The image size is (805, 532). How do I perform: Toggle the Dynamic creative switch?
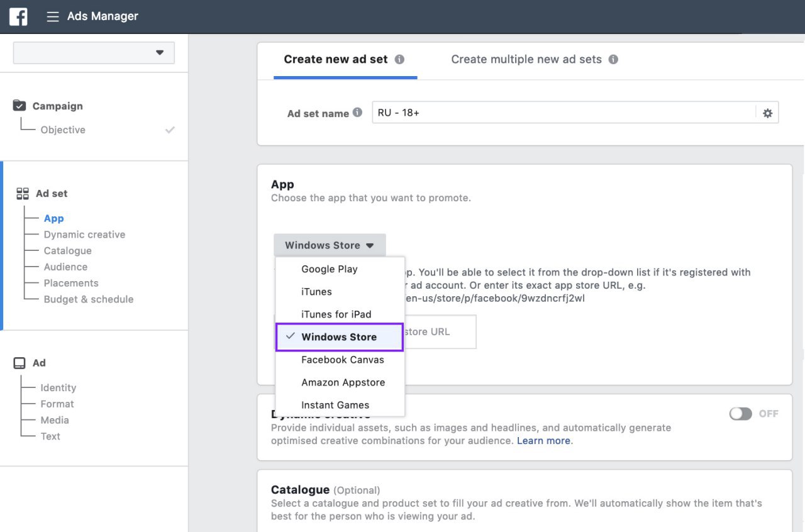(x=741, y=414)
